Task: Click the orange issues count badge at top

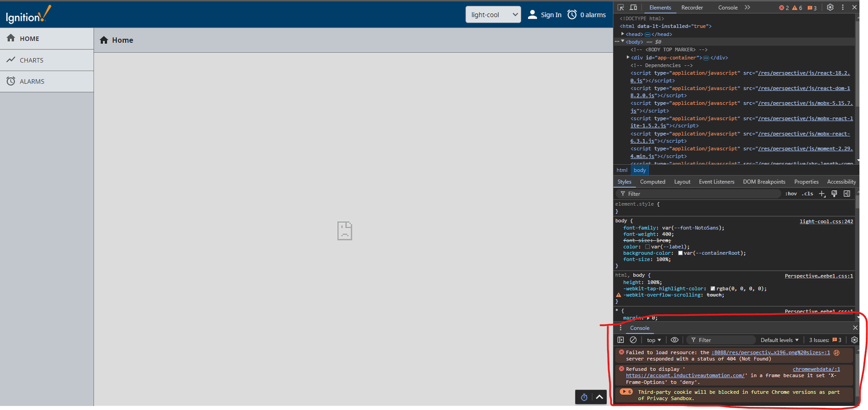Action: (x=812, y=8)
